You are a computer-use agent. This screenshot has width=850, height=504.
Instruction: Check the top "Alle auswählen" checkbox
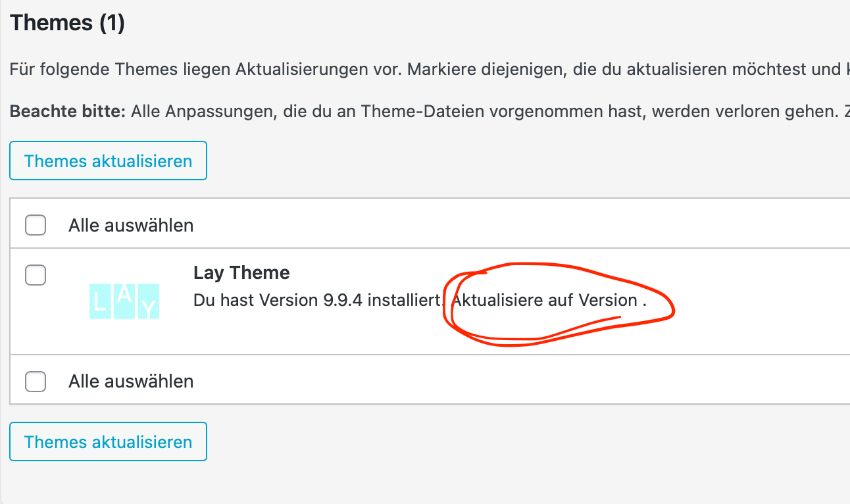[x=36, y=226]
